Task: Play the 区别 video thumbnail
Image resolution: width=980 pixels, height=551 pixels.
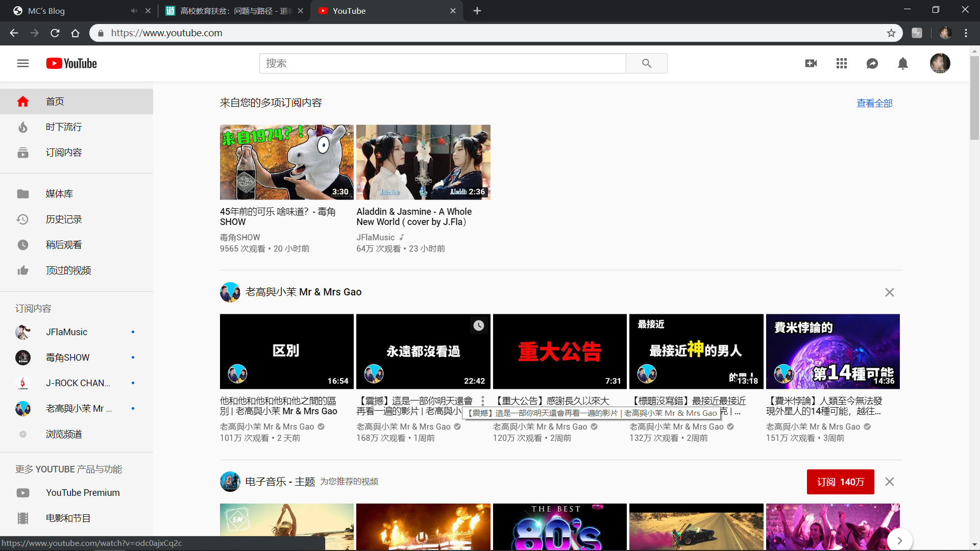Action: (x=286, y=352)
